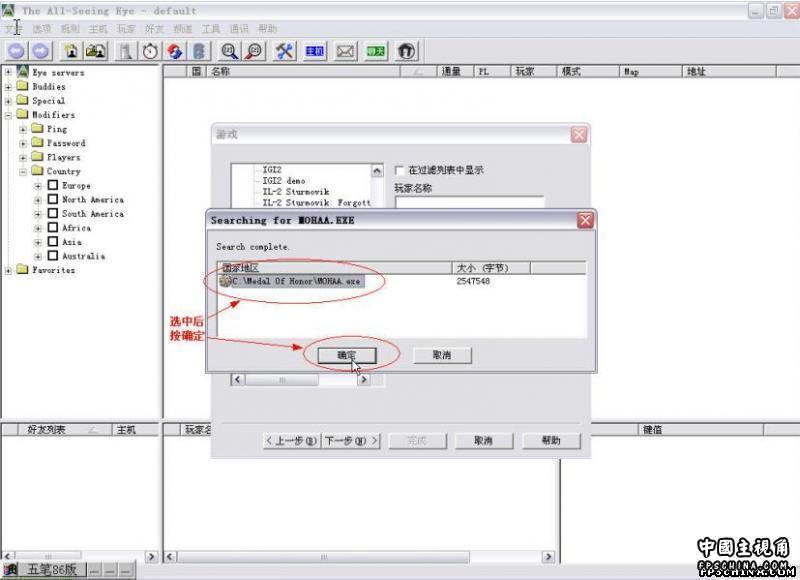Click the Back arrow toolbar icon
Image resolution: width=800 pixels, height=580 pixels.
pyautogui.click(x=16, y=51)
